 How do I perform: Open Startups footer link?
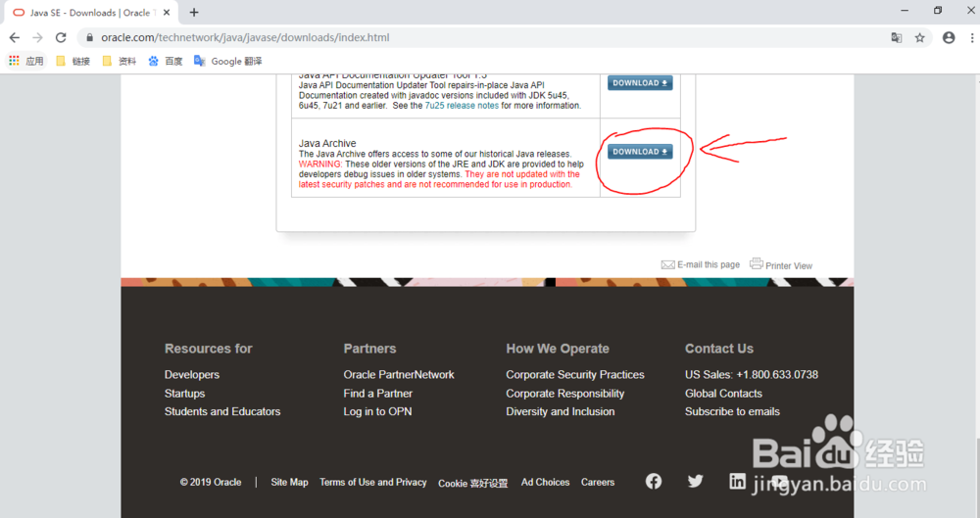(184, 393)
